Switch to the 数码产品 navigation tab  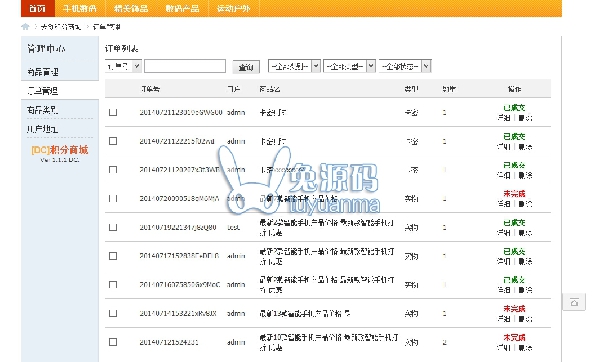click(x=182, y=8)
